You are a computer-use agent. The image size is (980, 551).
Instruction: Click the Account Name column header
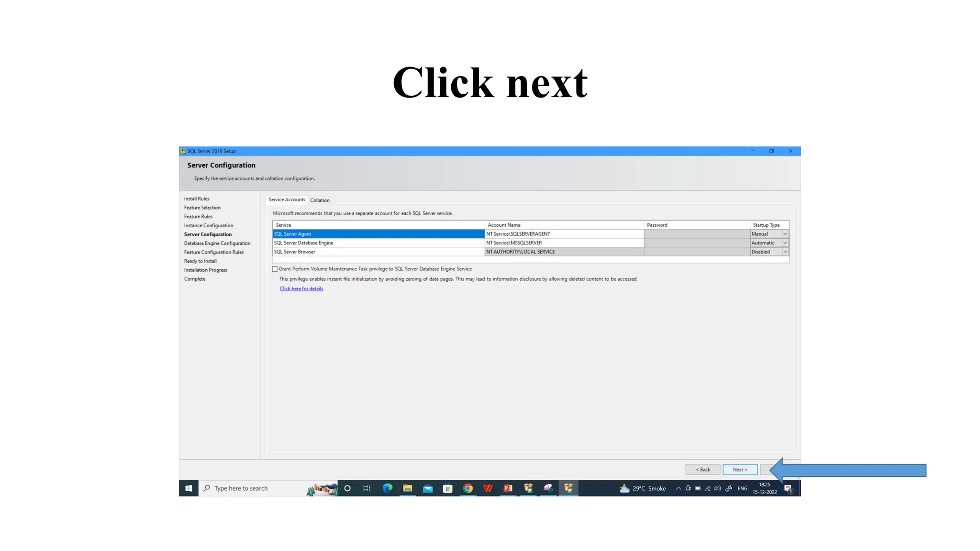click(564, 225)
